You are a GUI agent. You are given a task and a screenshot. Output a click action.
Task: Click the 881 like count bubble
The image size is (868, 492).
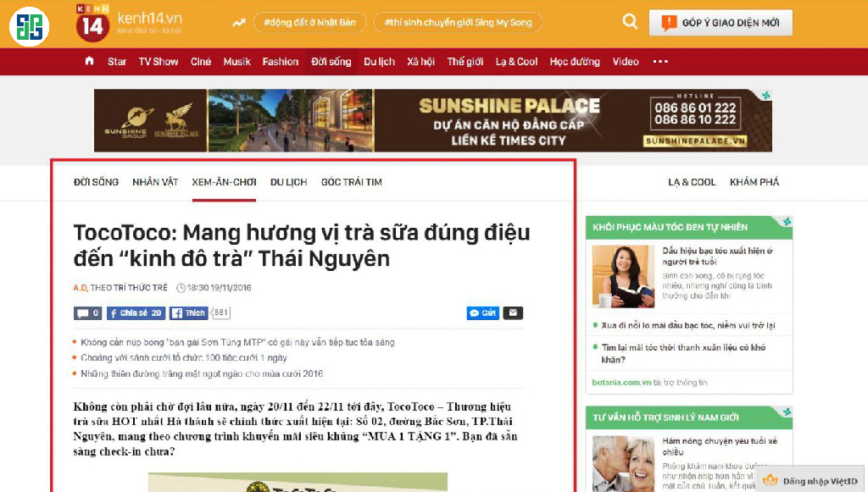[221, 312]
